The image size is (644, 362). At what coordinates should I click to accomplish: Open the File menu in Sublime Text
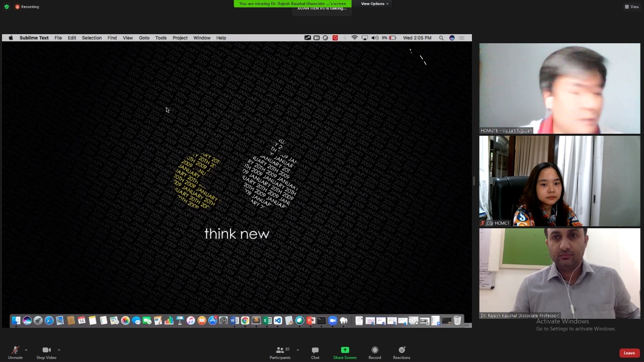(x=58, y=38)
